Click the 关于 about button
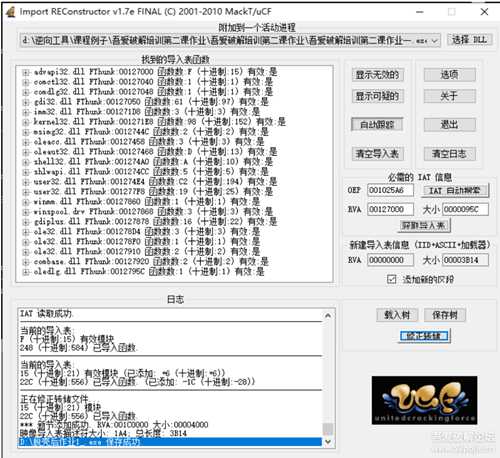 coord(449,96)
